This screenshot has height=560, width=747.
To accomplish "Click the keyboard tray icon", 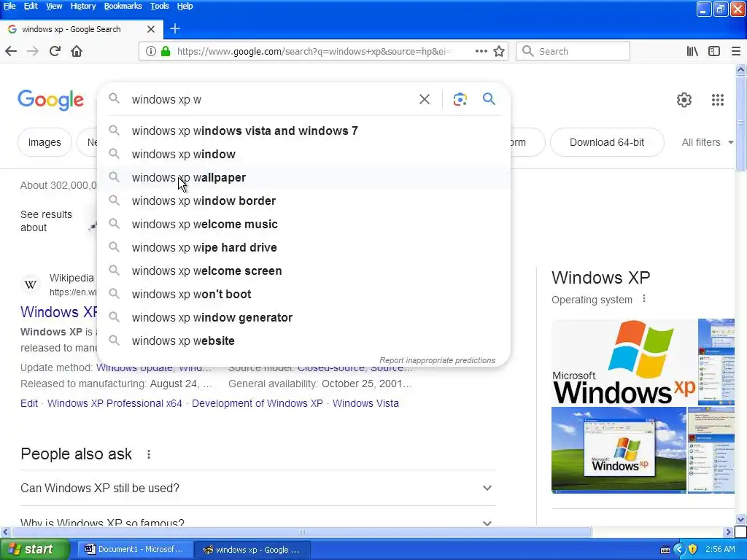I will click(x=665, y=550).
